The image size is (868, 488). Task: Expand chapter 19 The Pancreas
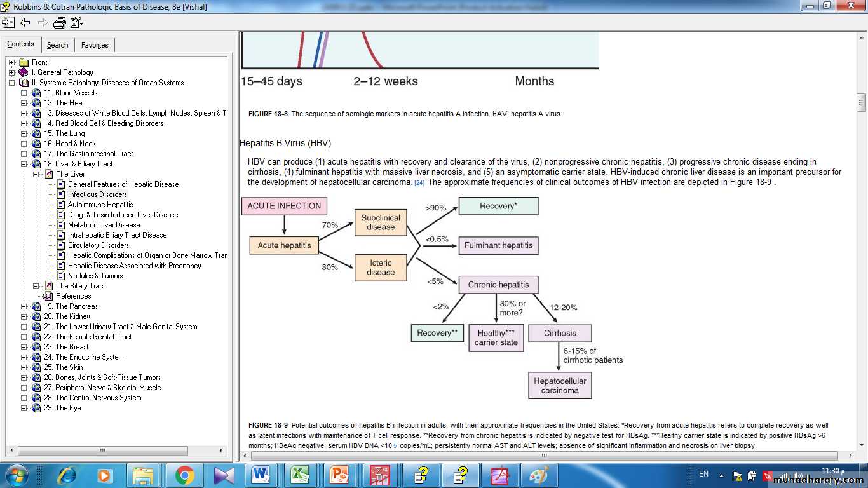point(24,306)
